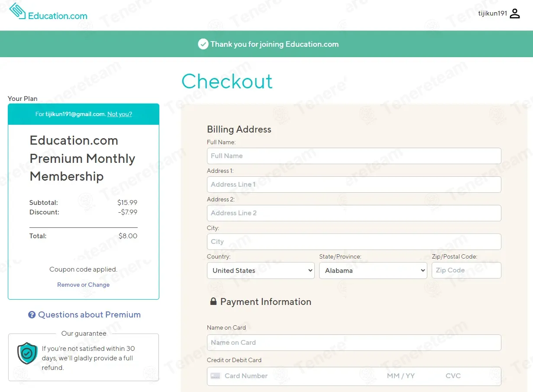Click the Name on Card field
The height and width of the screenshot is (392, 533).
pos(354,343)
